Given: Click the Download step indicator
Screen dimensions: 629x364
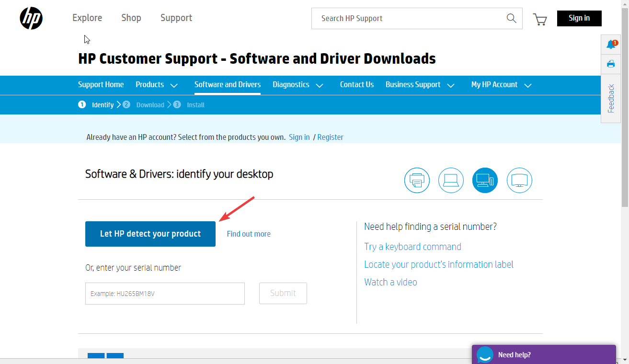Looking at the screenshot, I should [143, 104].
